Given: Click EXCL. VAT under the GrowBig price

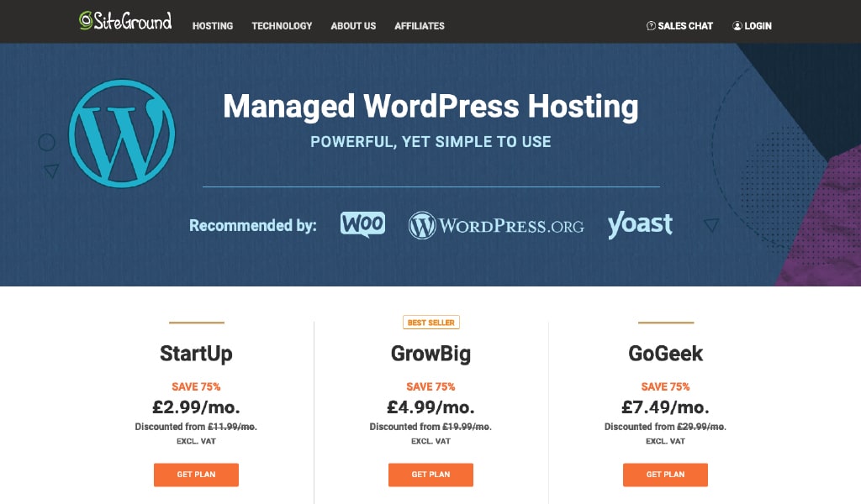Looking at the screenshot, I should [430, 441].
